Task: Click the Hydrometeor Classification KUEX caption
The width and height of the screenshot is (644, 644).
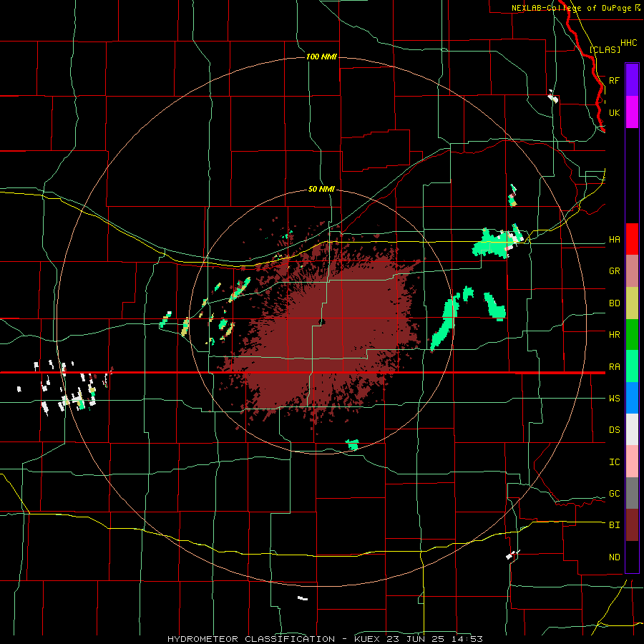Action: click(x=325, y=639)
